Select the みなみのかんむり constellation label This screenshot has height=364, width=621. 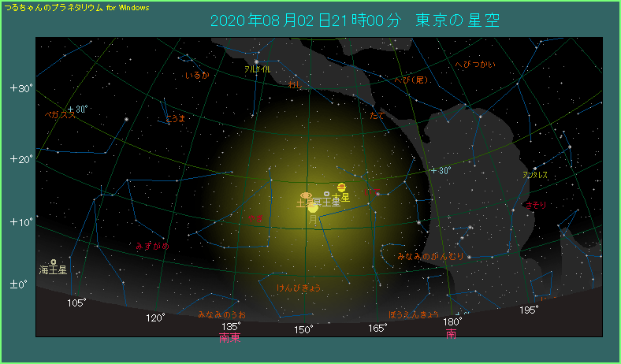pyautogui.click(x=430, y=257)
